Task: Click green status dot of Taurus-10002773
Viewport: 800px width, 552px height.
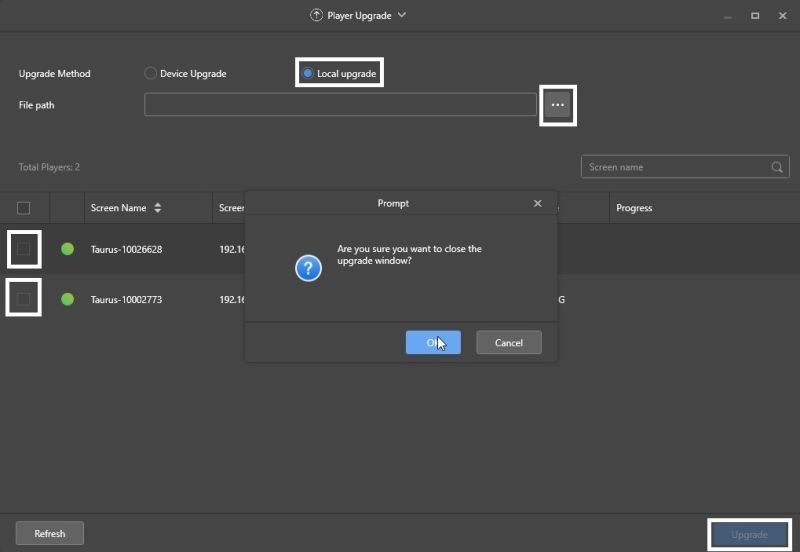Action: (67, 299)
